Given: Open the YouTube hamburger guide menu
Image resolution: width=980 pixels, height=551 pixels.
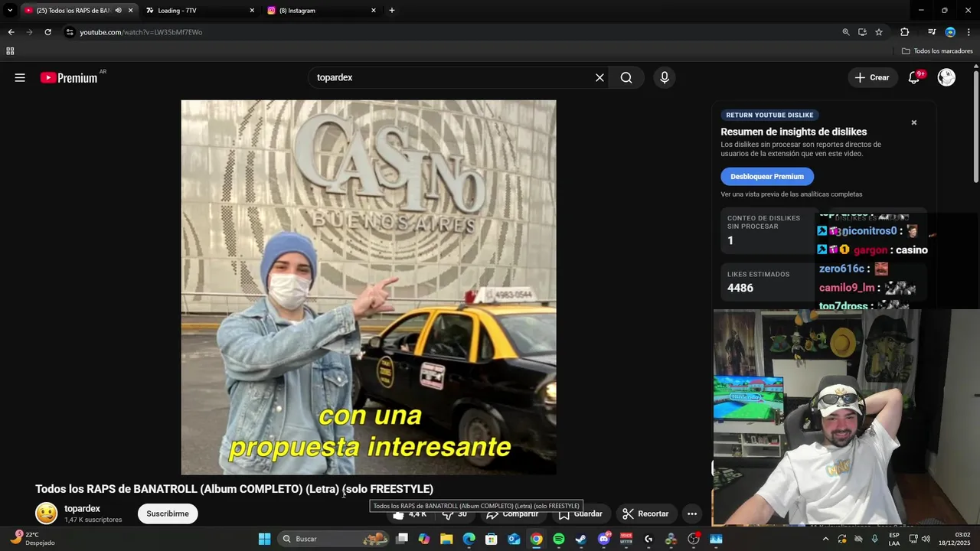Looking at the screenshot, I should [20, 77].
